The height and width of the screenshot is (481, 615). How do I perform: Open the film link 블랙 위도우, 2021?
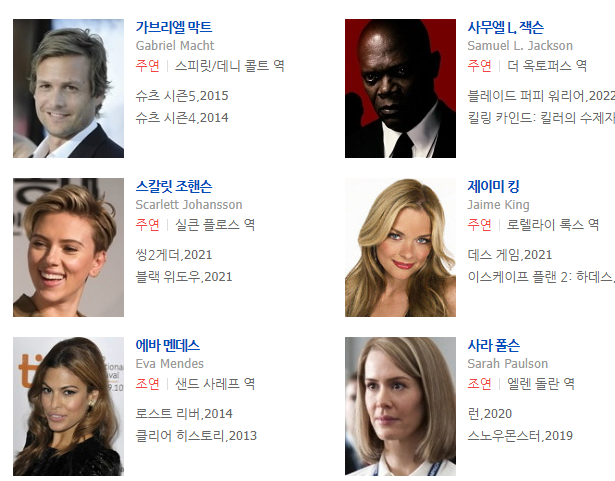click(184, 277)
